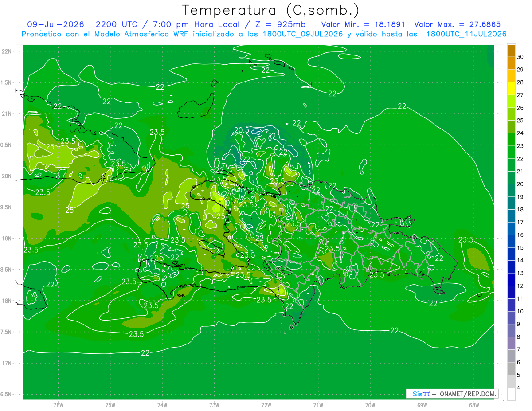Click the colorbar label 24

[x=520, y=133]
